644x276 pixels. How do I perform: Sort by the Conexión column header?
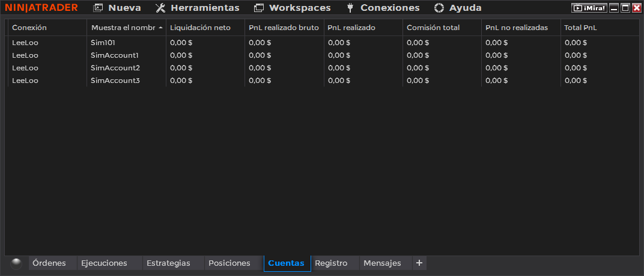47,28
